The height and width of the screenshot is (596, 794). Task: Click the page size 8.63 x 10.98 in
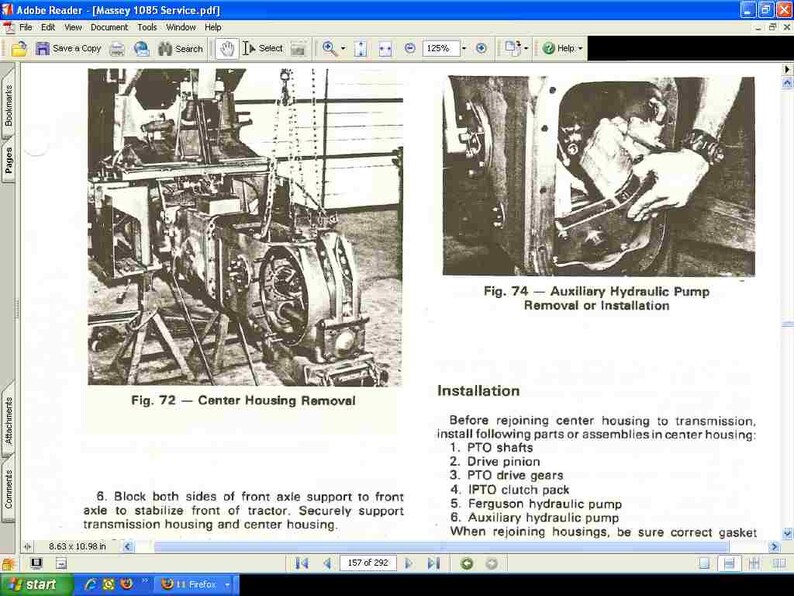77,546
